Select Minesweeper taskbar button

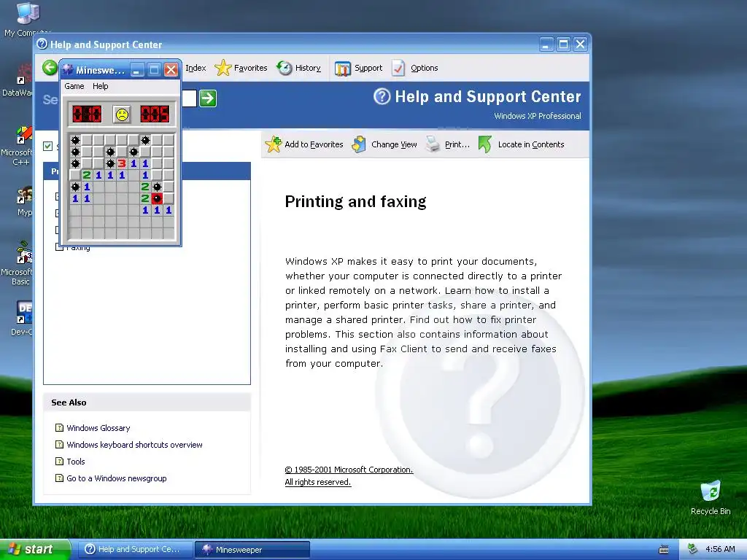(252, 550)
